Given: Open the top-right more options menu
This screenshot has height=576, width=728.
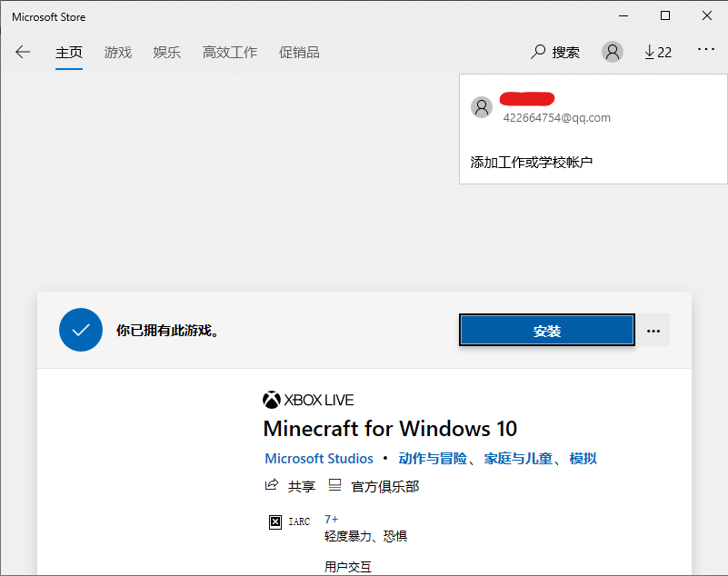Looking at the screenshot, I should [705, 49].
